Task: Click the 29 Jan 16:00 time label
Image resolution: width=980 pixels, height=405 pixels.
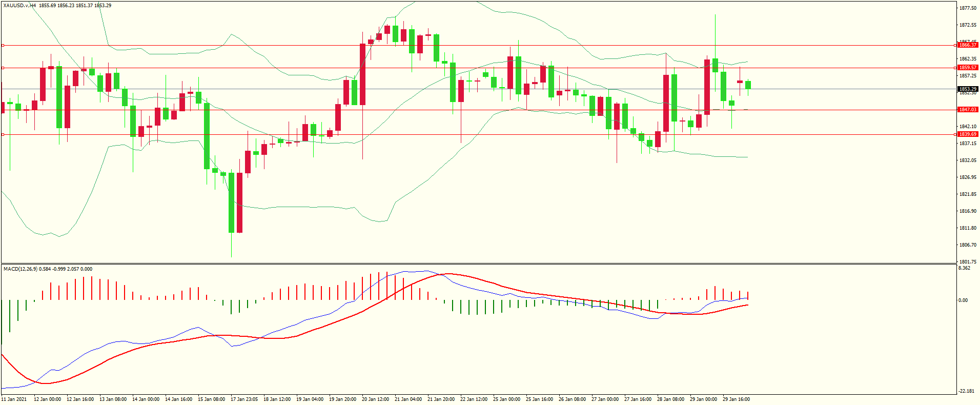Action: click(736, 399)
